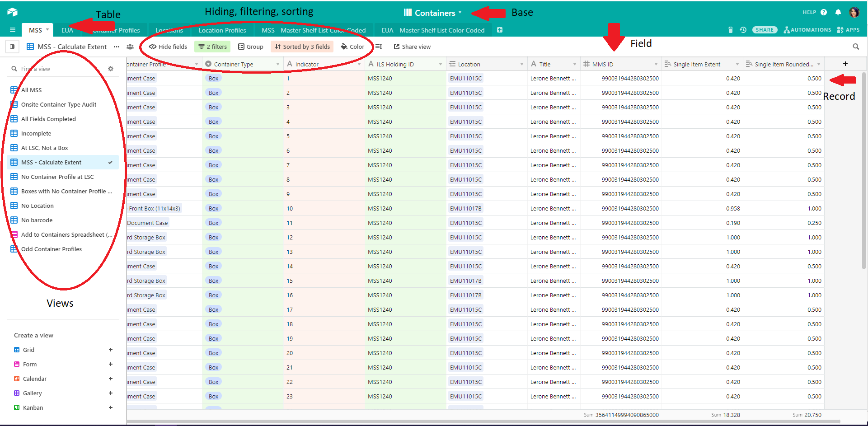Open view settings gear icon
The width and height of the screenshot is (868, 426).
pyautogui.click(x=111, y=69)
